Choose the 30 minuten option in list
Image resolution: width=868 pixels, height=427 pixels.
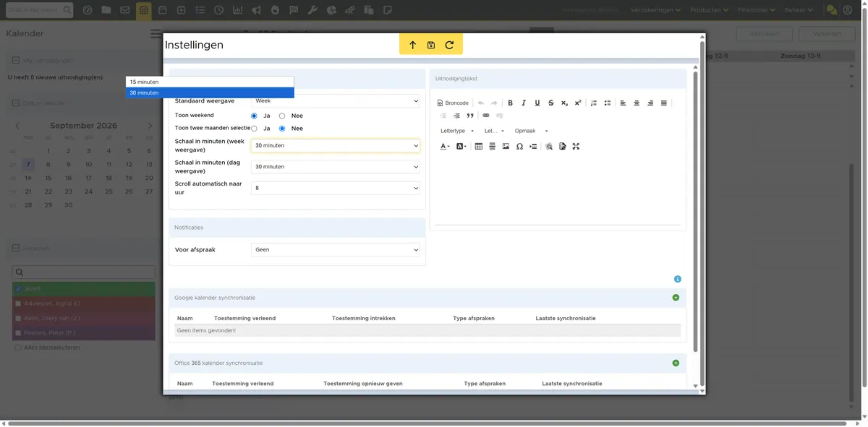tap(210, 92)
